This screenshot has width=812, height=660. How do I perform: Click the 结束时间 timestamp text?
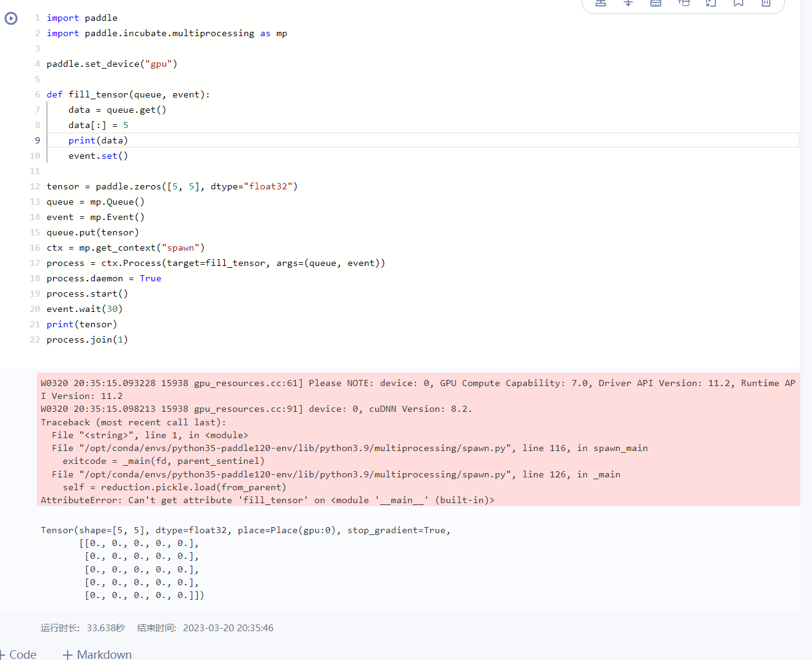228,628
